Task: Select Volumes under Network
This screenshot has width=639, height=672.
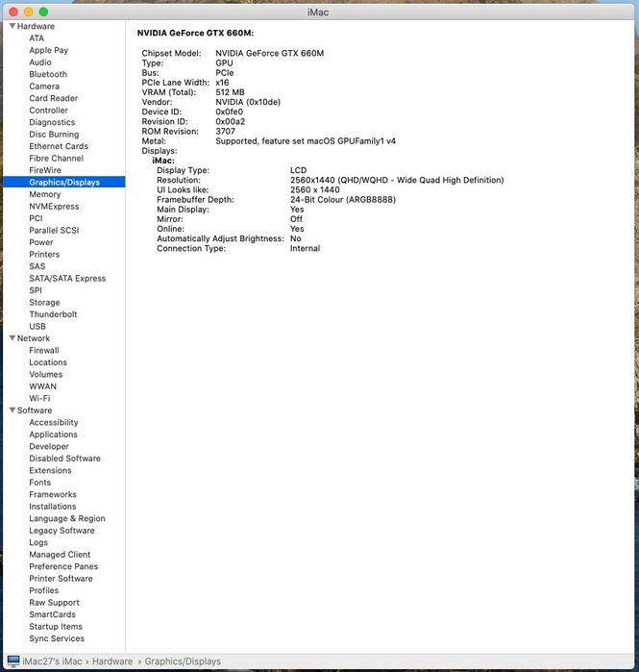Action: (x=46, y=374)
